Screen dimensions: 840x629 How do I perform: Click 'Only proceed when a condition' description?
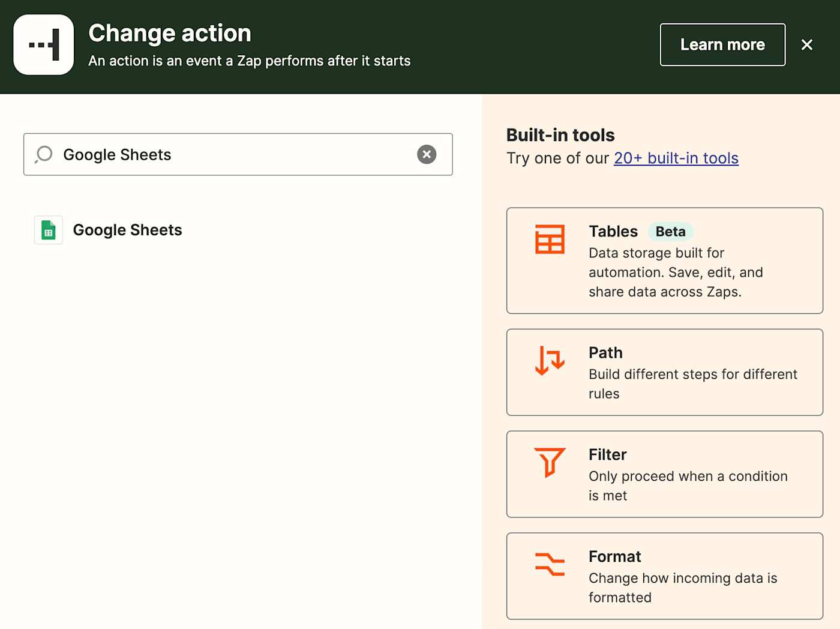688,486
